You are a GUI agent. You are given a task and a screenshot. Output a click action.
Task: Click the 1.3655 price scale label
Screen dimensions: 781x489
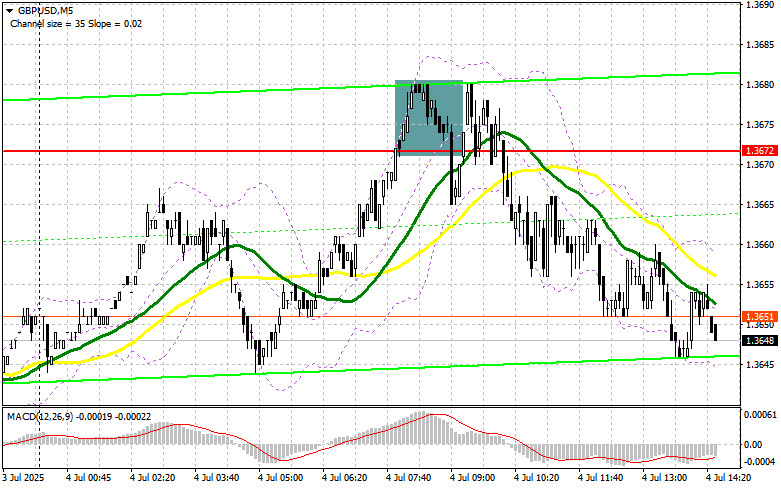coord(760,285)
